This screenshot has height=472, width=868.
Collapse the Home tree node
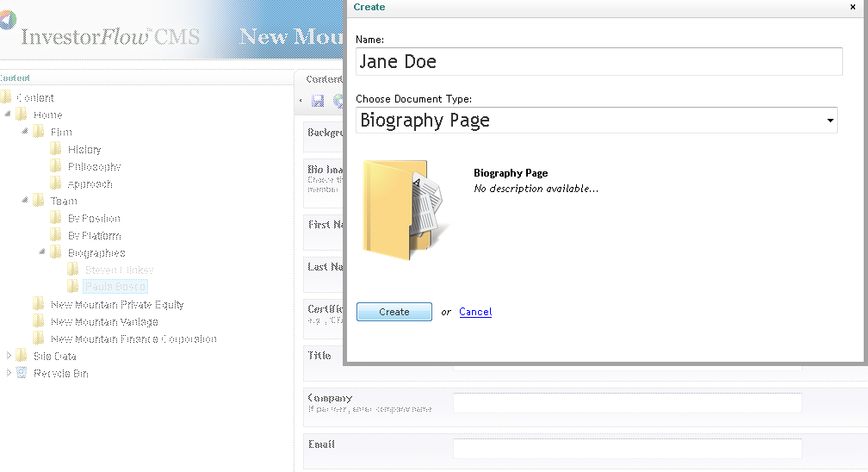coord(8,114)
